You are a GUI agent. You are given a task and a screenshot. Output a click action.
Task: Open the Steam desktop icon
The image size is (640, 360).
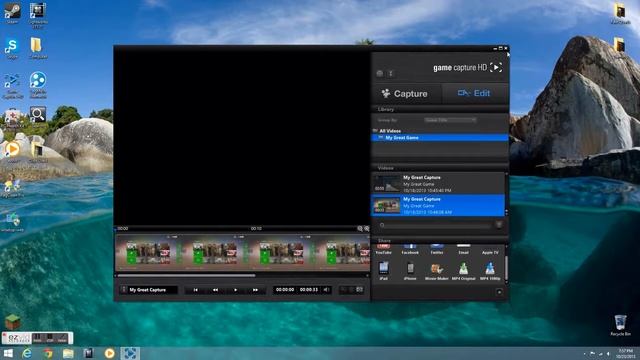[12, 13]
